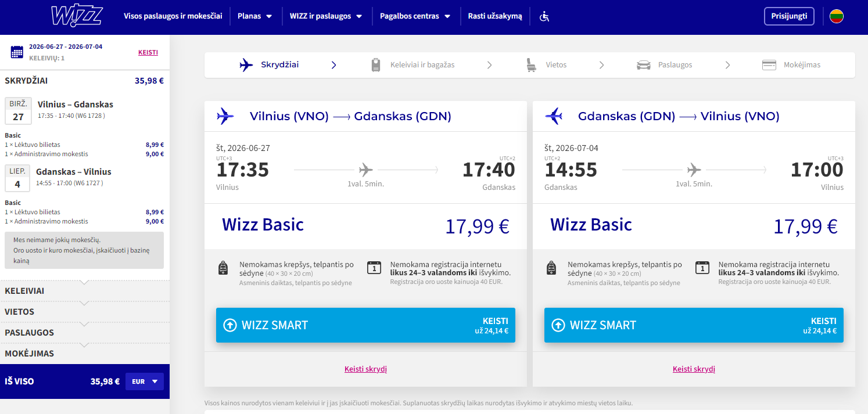The width and height of the screenshot is (868, 414).
Task: Click the luggage icon for Keleiviai ir bagažas
Action: [376, 65]
